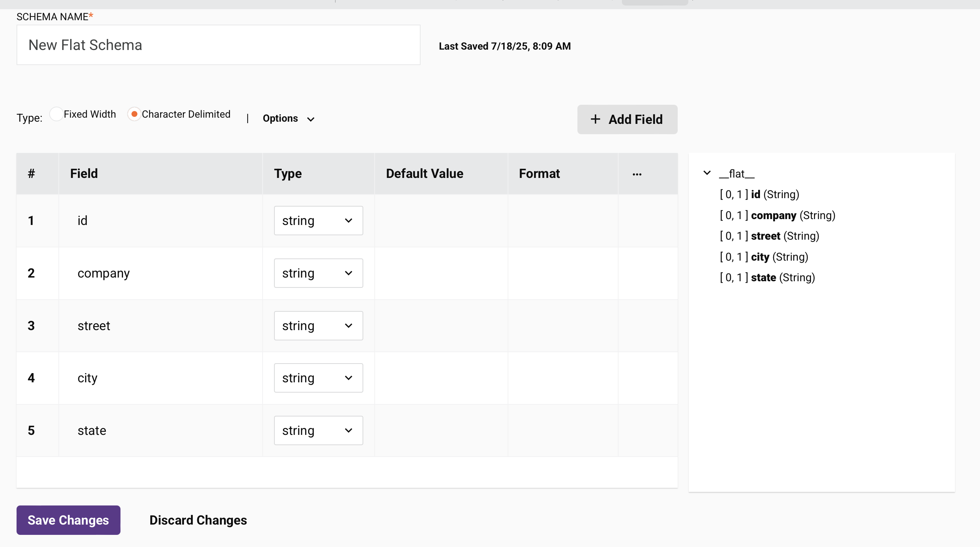980x547 pixels.
Task: Select company node in schema tree
Action: pyautogui.click(x=773, y=215)
